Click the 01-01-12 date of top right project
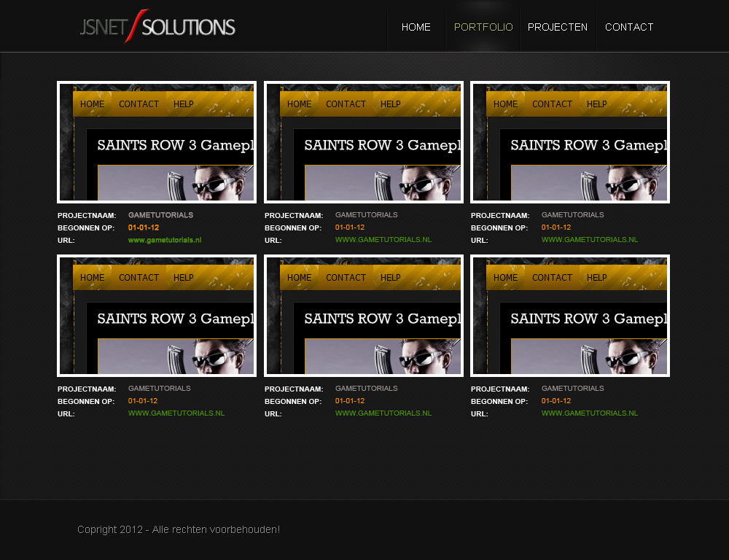 [556, 227]
